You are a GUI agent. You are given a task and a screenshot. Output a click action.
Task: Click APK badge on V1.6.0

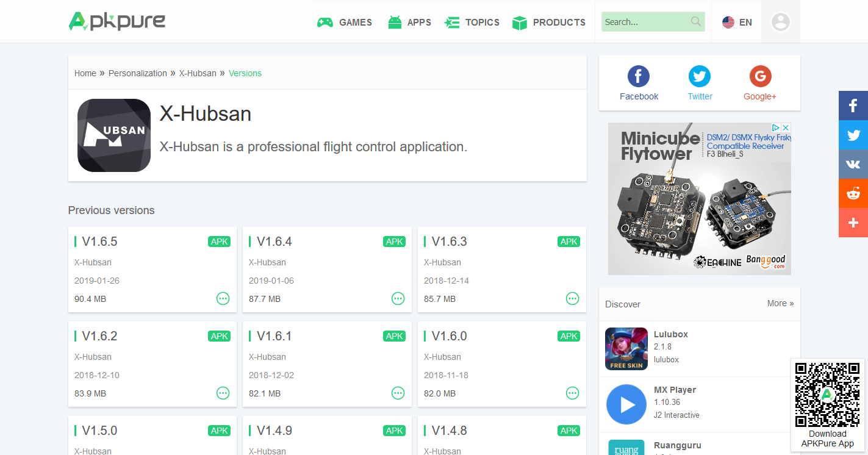(569, 336)
